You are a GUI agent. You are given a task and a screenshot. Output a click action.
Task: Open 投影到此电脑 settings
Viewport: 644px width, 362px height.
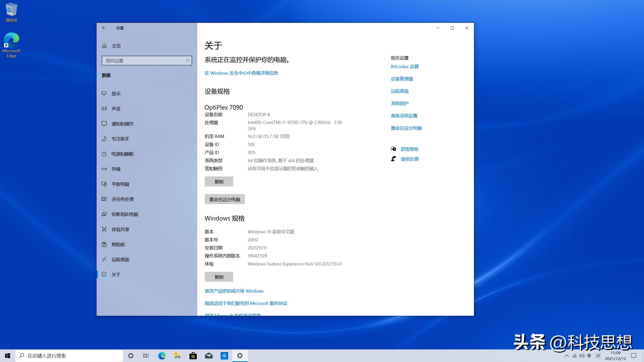[125, 214]
